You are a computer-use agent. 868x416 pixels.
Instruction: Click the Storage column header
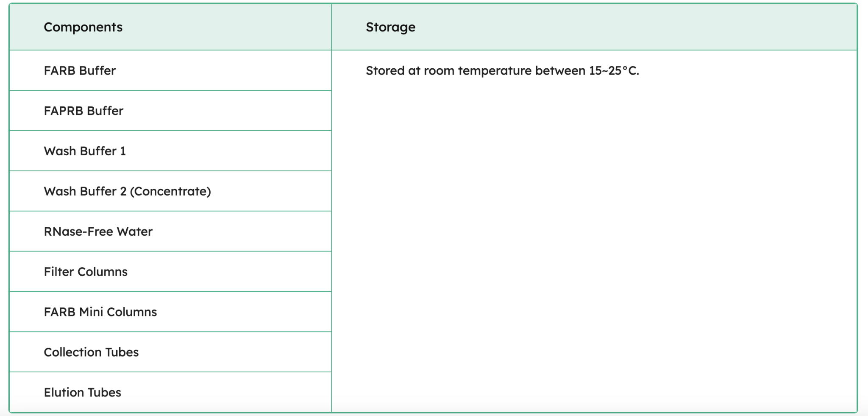click(x=390, y=27)
